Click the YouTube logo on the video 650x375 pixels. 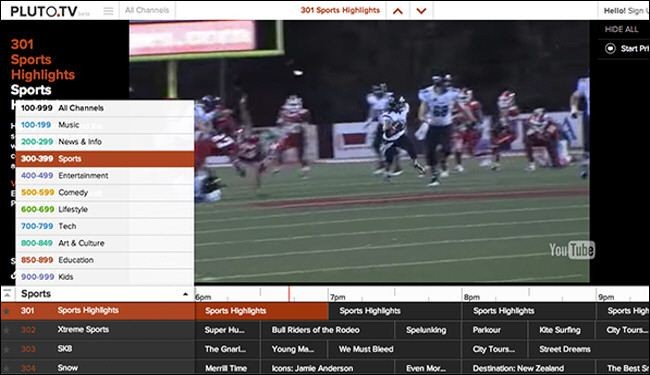point(572,250)
